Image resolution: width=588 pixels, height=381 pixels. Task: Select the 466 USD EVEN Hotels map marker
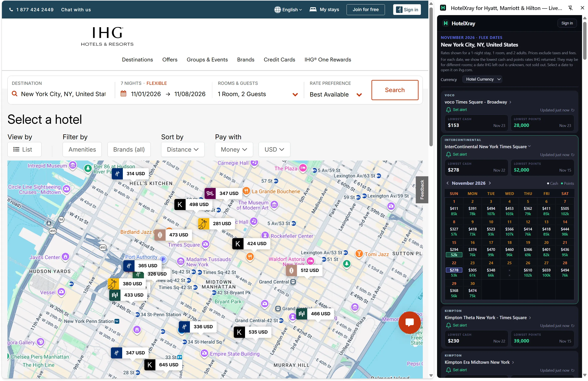click(315, 314)
